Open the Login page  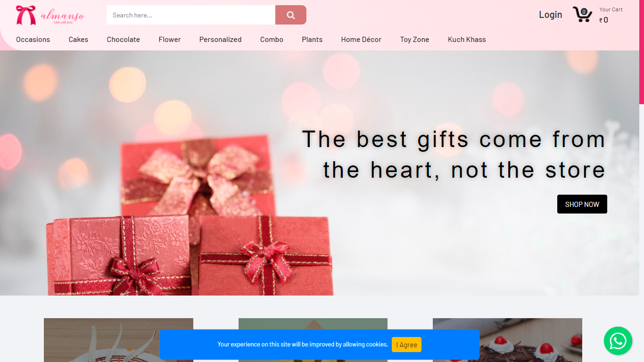[551, 15]
